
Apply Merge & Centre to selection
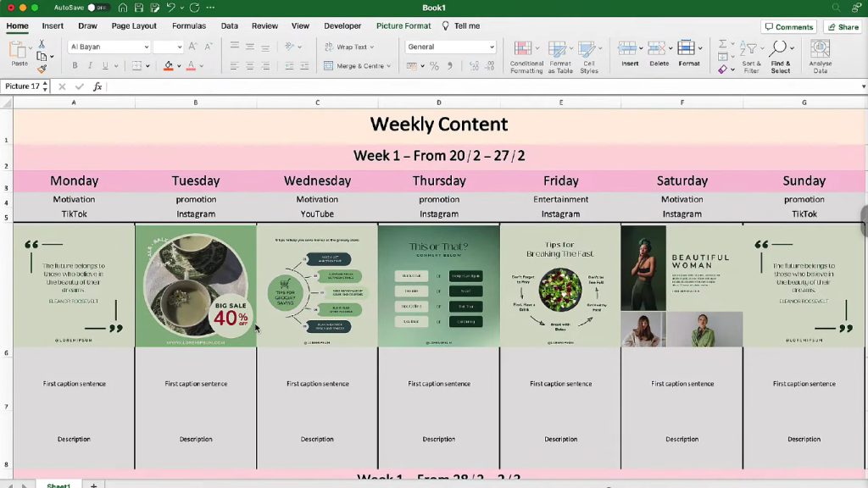click(360, 66)
